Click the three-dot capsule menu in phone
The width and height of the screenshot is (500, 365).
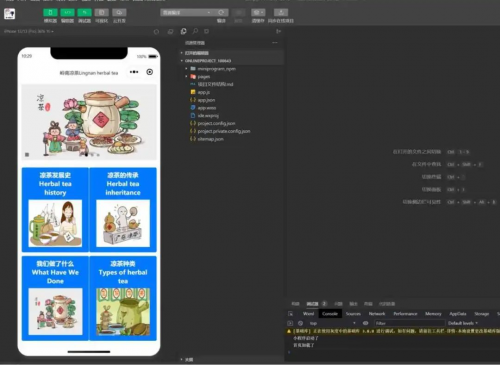[134, 72]
